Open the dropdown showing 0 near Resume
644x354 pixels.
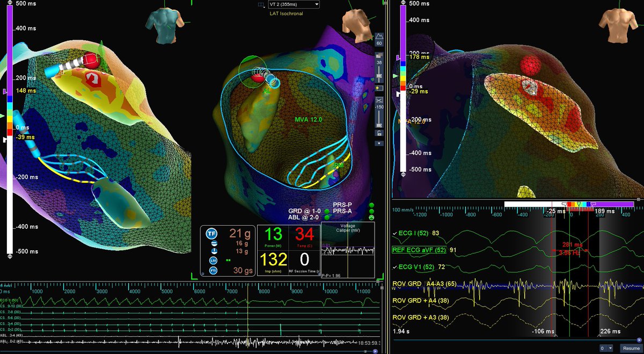pyautogui.click(x=608, y=348)
